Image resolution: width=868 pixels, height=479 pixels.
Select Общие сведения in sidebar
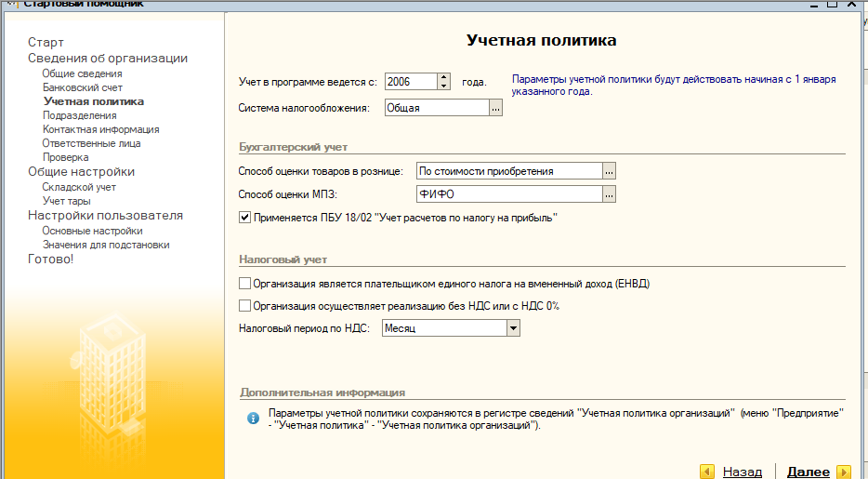point(82,73)
